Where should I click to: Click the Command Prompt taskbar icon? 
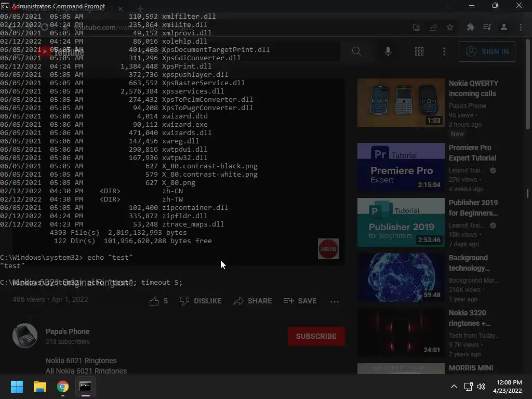(x=86, y=387)
